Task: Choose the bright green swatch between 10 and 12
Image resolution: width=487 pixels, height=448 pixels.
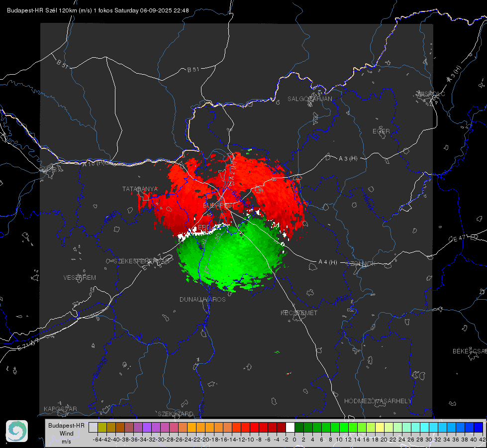Action: (344, 427)
